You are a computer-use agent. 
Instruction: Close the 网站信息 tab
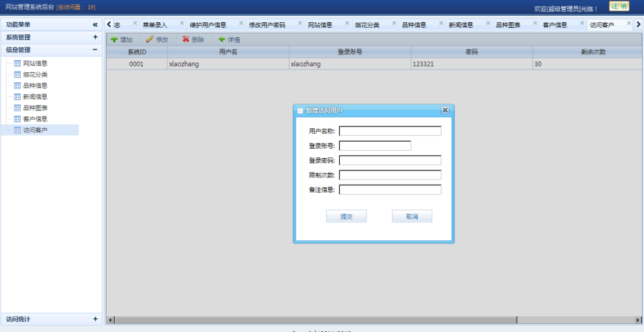click(x=348, y=23)
